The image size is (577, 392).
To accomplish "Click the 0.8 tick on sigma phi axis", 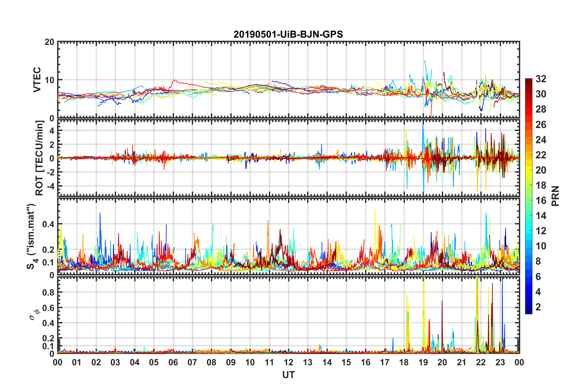I will click(48, 292).
